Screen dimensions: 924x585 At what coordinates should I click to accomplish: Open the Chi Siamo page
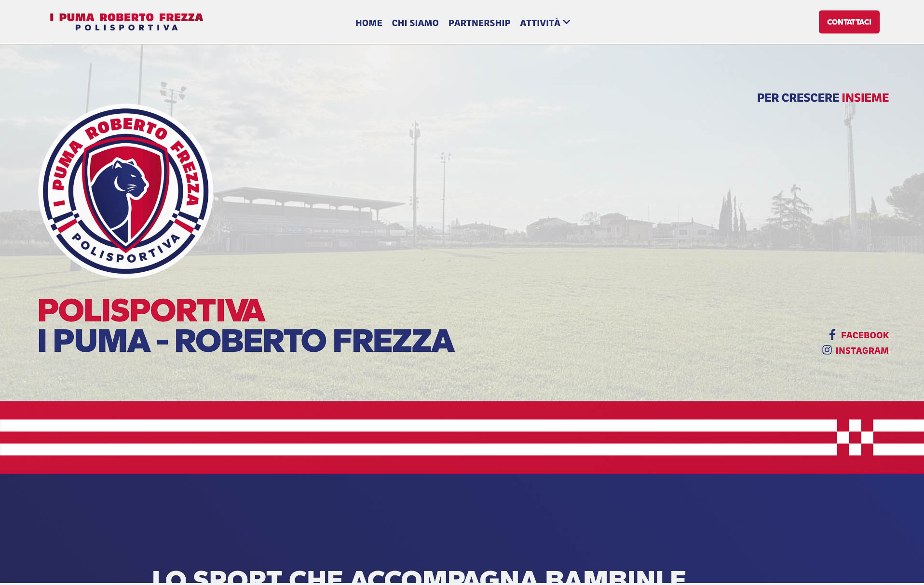(415, 23)
